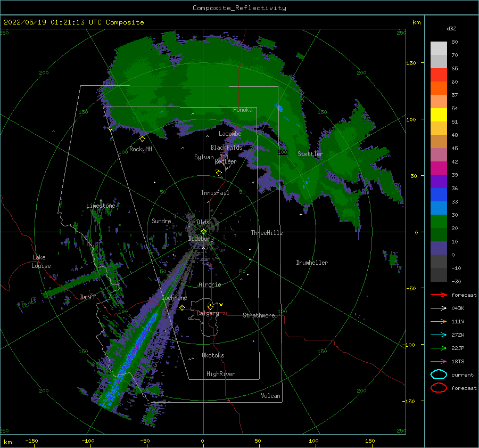Click the Airdrie town label
The height and width of the screenshot is (448, 479).
coord(210,284)
